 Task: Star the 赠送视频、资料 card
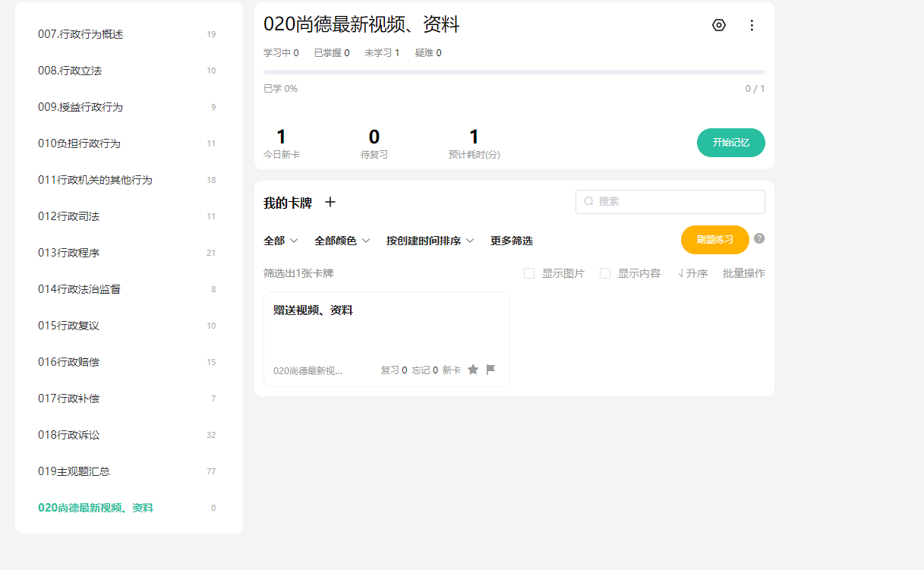pyautogui.click(x=473, y=370)
